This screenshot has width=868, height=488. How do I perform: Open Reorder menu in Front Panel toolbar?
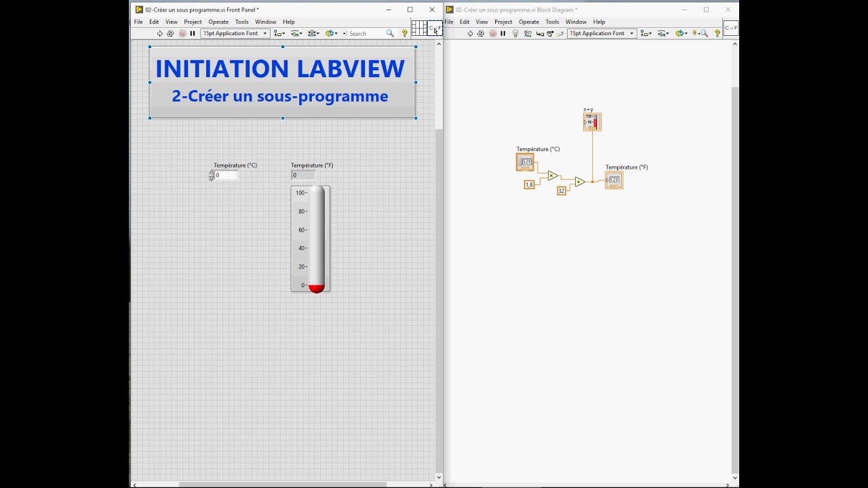tap(331, 33)
